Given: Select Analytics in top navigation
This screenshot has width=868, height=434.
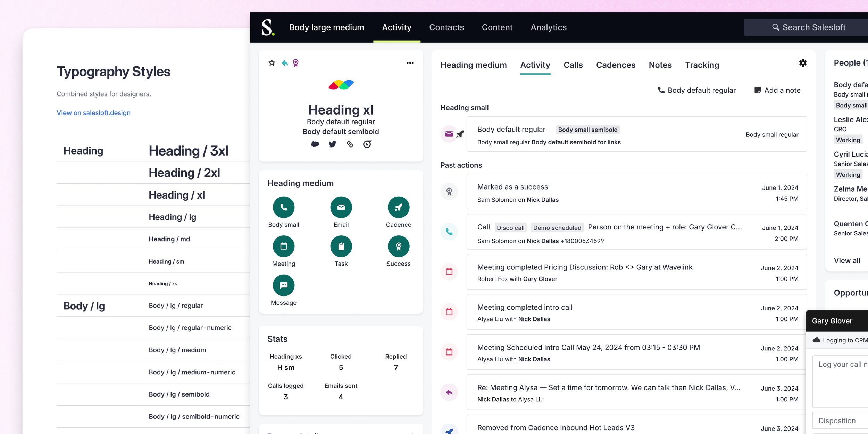Looking at the screenshot, I should (548, 27).
